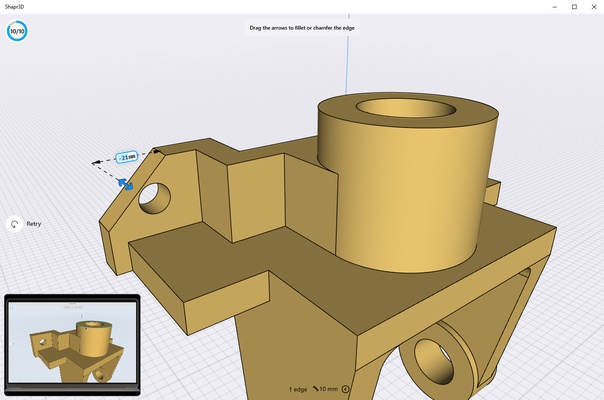Maximize the Shapr3D window
Screen dimensions: 604x400
point(574,7)
